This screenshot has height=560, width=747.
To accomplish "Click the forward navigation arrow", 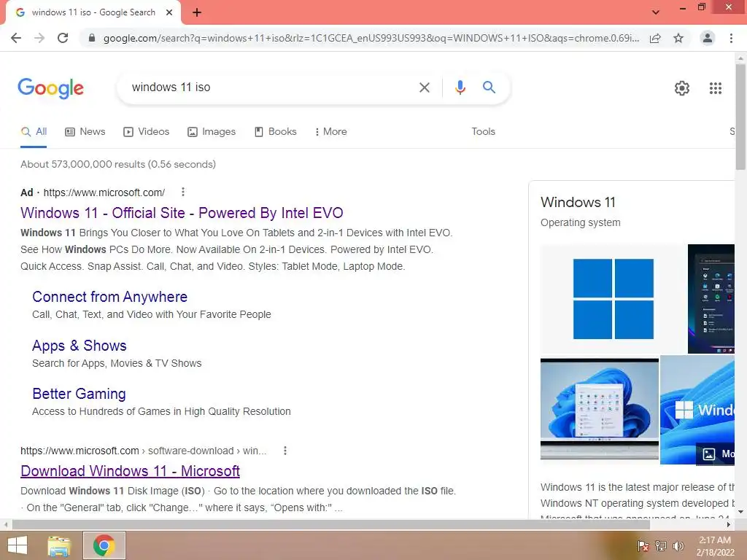I will (x=39, y=38).
